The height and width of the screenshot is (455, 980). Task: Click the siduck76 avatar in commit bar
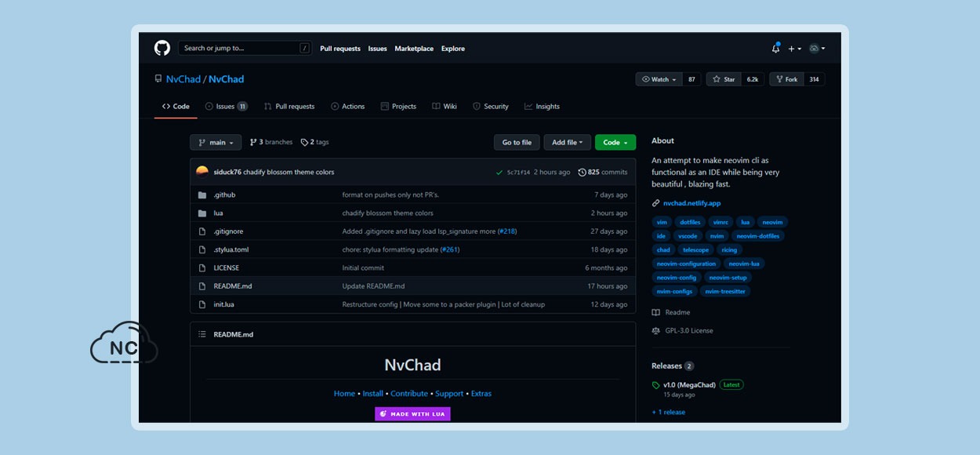coord(202,172)
